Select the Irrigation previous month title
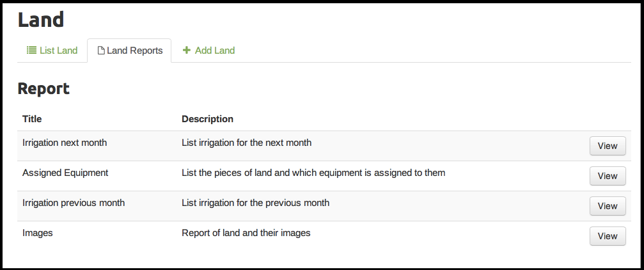The image size is (644, 270). [74, 203]
